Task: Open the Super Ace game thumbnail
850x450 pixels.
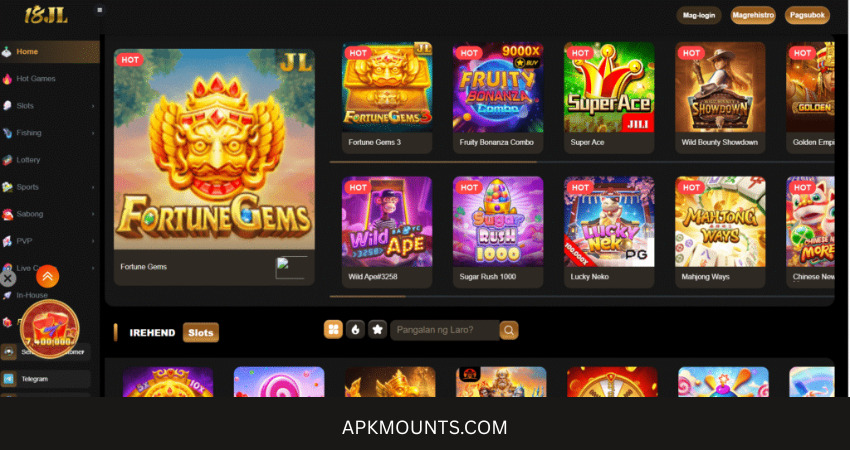Action: (x=609, y=98)
